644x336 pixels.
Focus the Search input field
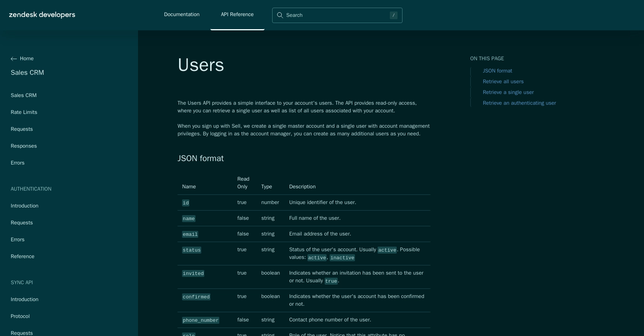click(337, 15)
